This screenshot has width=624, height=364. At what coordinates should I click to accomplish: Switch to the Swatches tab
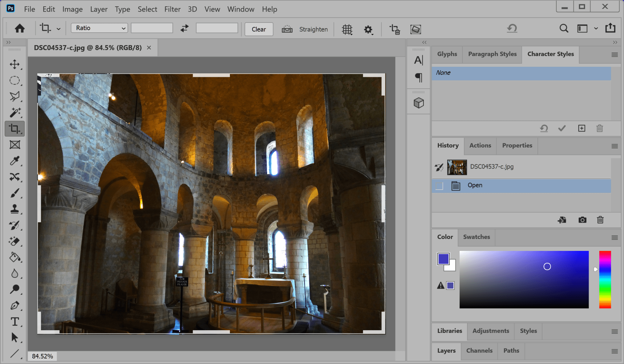(x=476, y=237)
